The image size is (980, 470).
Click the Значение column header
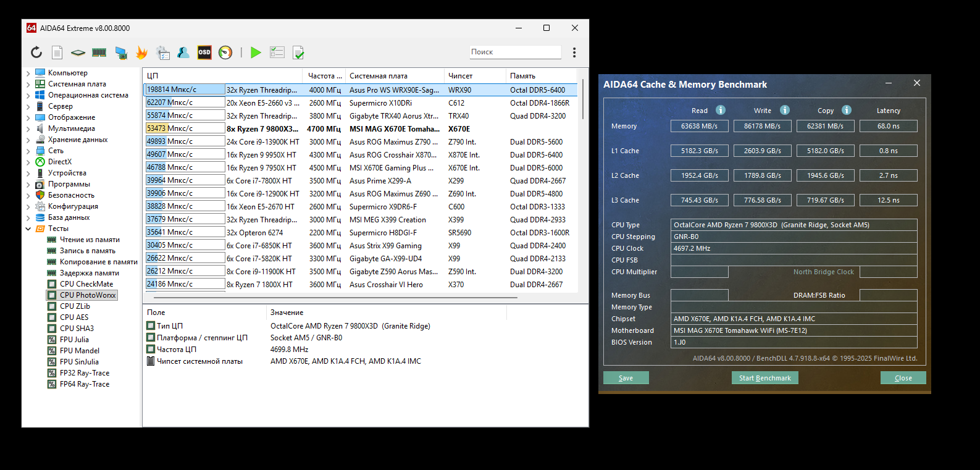pyautogui.click(x=387, y=313)
